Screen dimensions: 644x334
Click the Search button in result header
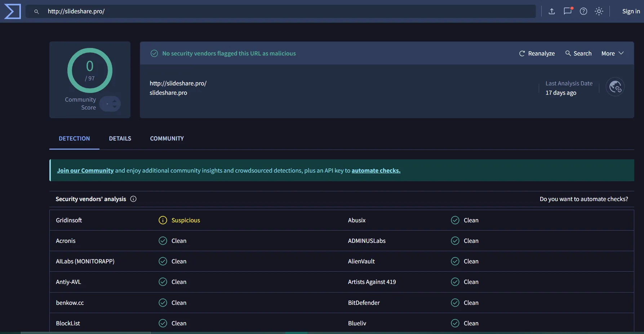[578, 53]
